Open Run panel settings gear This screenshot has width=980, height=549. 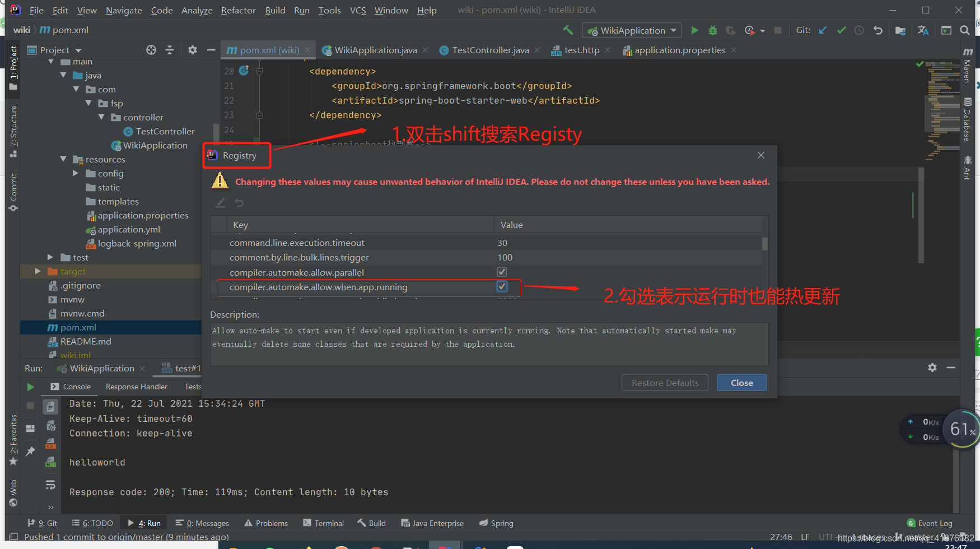coord(932,367)
